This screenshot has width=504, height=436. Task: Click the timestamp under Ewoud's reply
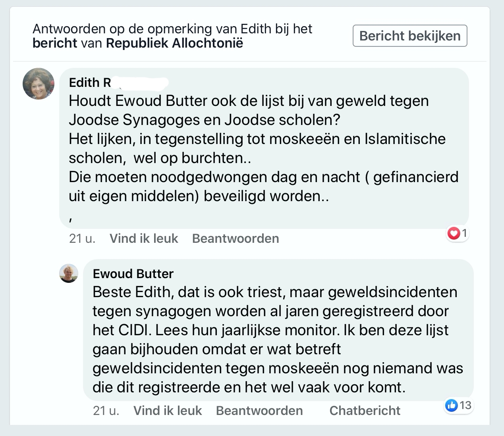tap(106, 411)
